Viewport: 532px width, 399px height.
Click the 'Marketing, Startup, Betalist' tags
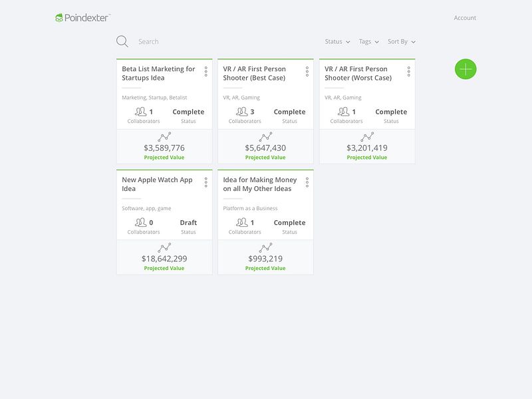[154, 97]
